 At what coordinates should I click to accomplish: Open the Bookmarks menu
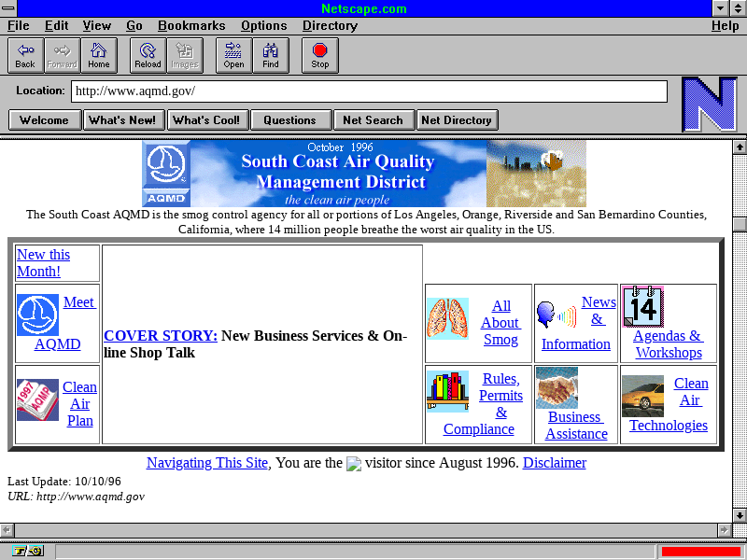click(x=191, y=25)
